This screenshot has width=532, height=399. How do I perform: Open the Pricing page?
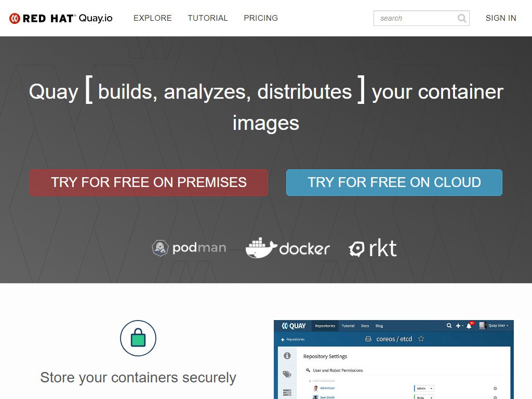(x=261, y=18)
